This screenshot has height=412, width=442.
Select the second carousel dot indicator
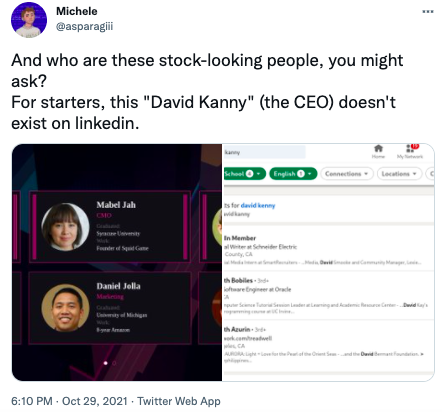[114, 363]
